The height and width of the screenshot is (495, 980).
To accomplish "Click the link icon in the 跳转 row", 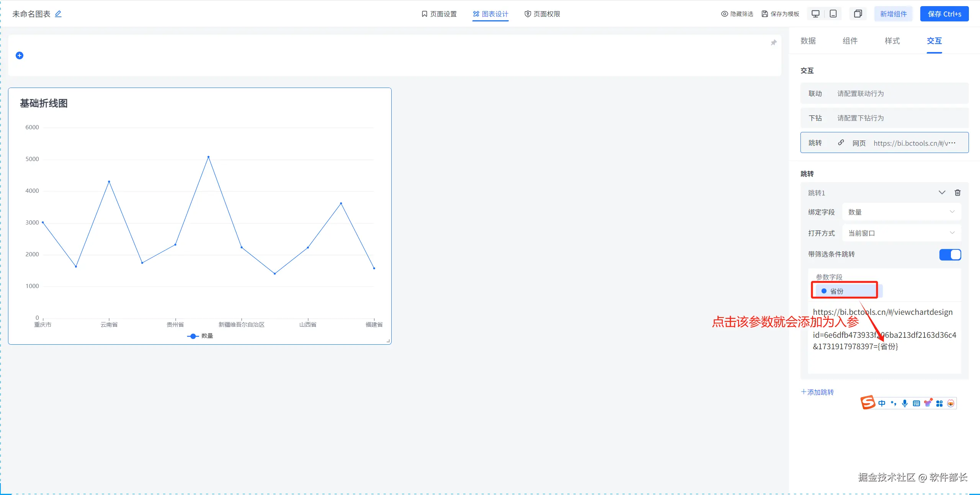I will pyautogui.click(x=841, y=143).
